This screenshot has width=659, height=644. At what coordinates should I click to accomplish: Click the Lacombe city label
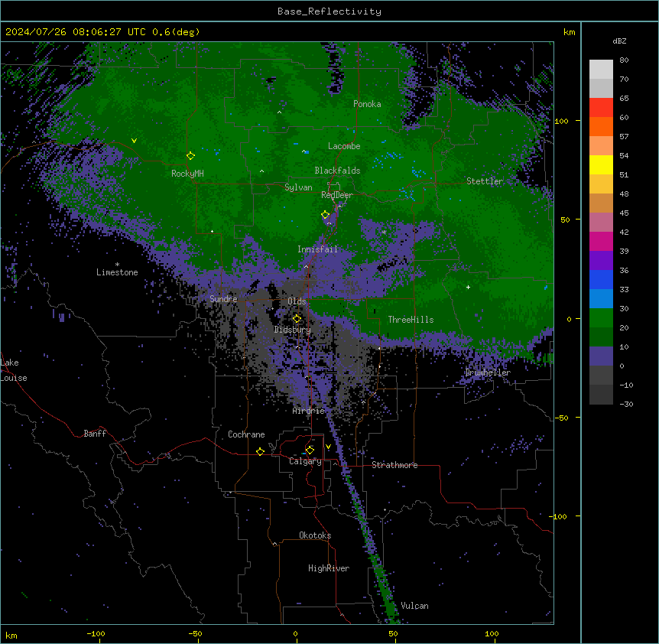(x=344, y=146)
